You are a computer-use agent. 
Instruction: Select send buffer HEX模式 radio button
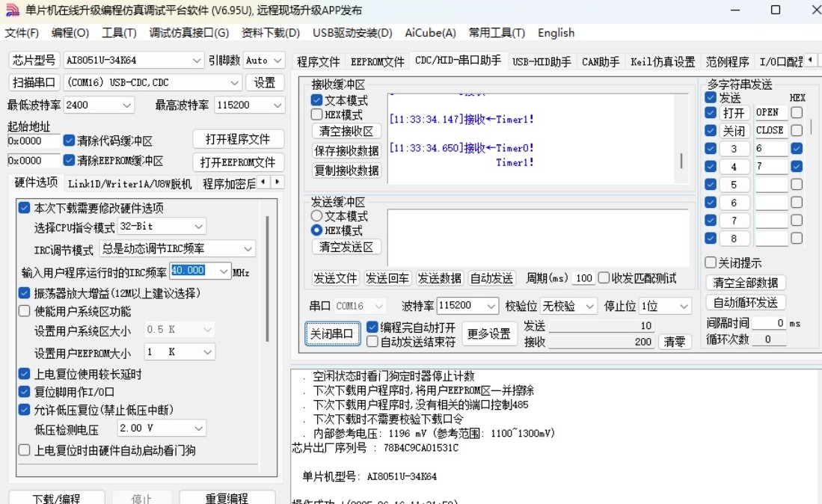316,230
